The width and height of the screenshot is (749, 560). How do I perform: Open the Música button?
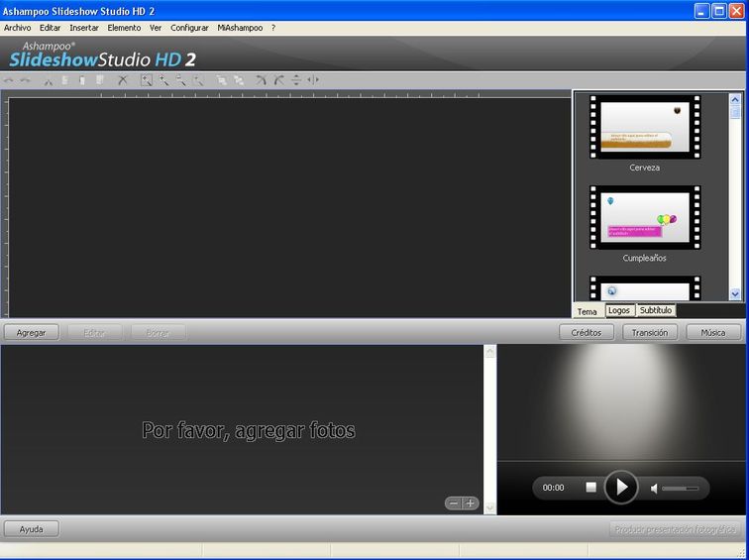point(713,333)
